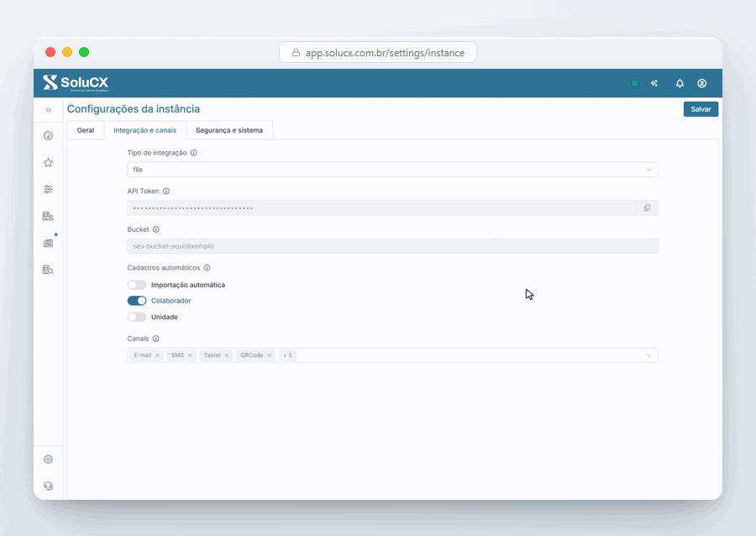Click the green maximize window button
This screenshot has width=756, height=536.
[x=84, y=52]
